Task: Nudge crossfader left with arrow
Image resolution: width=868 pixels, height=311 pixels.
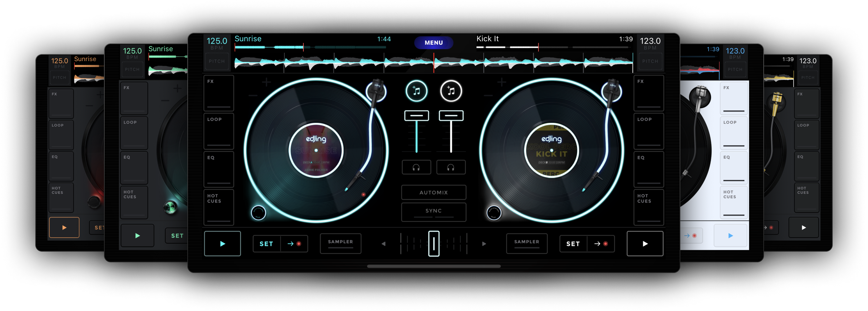Action: tap(383, 244)
